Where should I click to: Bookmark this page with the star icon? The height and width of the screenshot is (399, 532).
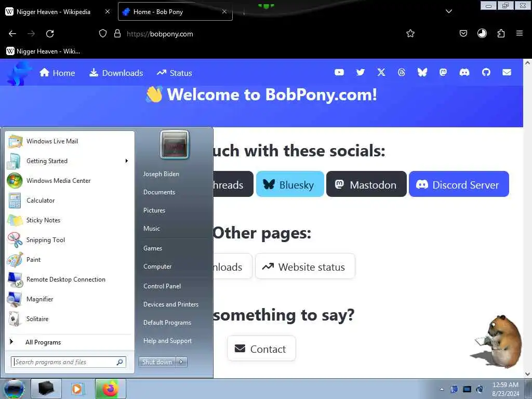(x=410, y=33)
